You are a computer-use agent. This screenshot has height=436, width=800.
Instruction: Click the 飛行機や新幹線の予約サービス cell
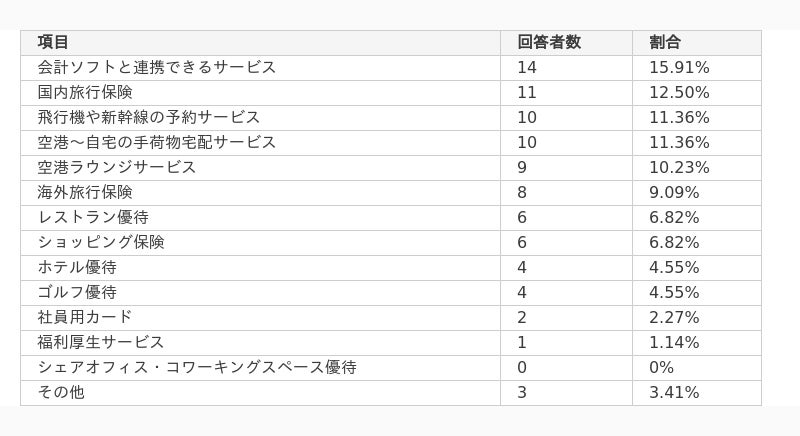(x=260, y=118)
